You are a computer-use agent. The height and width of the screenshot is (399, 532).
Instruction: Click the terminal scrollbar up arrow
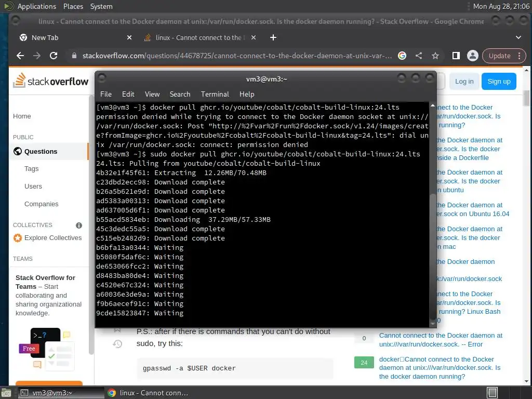coord(433,106)
